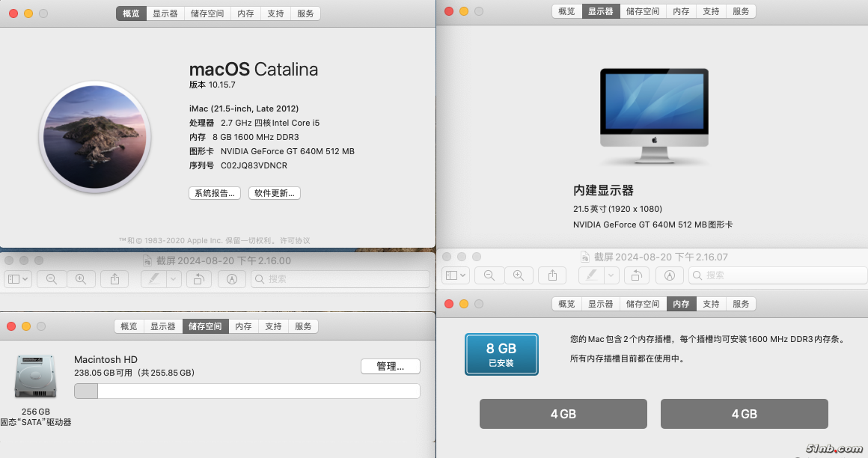Click the Macintosh HD storage usage bar

(x=247, y=391)
